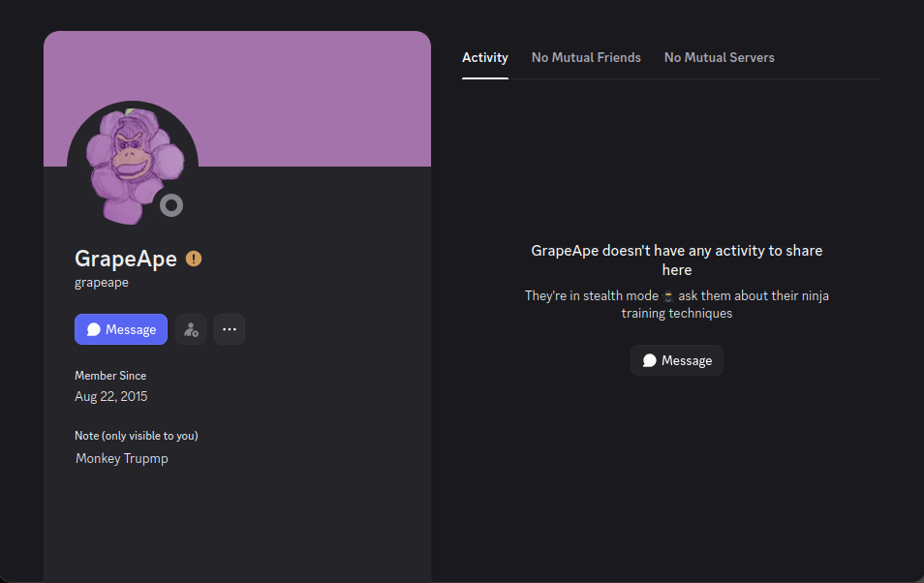The height and width of the screenshot is (583, 924).
Task: Click the Message button in the activity panel
Action: pyautogui.click(x=676, y=360)
